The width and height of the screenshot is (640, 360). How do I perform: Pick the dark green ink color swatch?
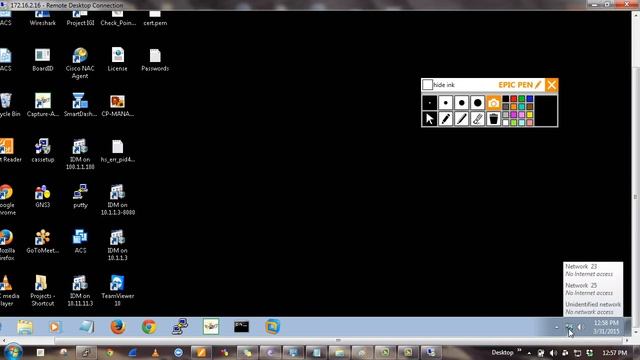click(521, 99)
